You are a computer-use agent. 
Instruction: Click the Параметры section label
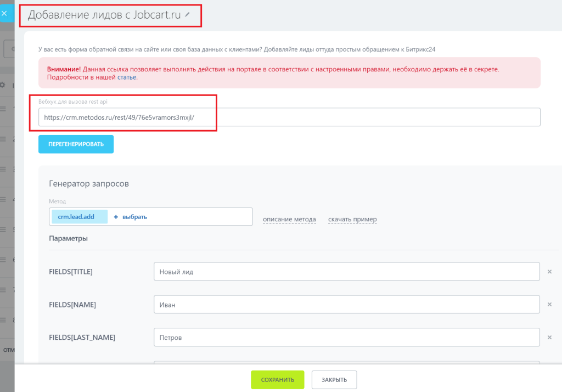(x=68, y=238)
